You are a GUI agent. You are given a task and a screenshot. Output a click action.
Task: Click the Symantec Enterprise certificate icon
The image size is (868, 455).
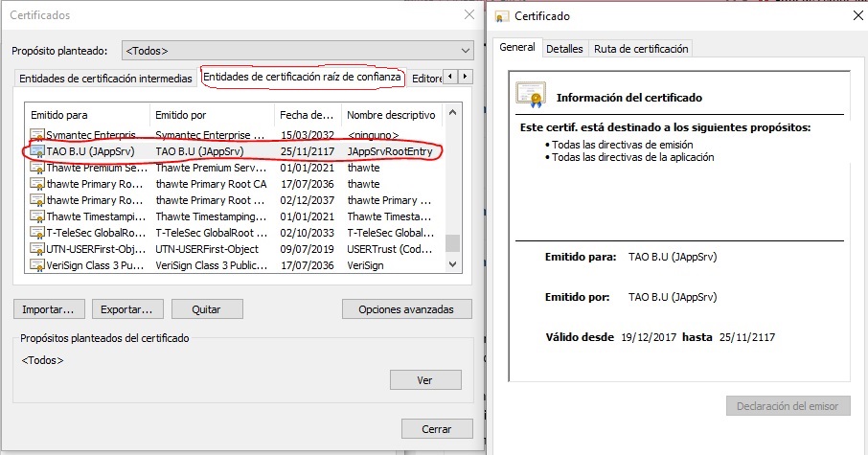click(37, 135)
